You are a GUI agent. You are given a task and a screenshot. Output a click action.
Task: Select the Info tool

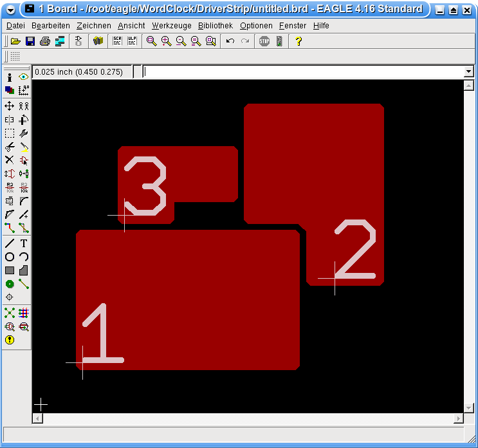10,77
